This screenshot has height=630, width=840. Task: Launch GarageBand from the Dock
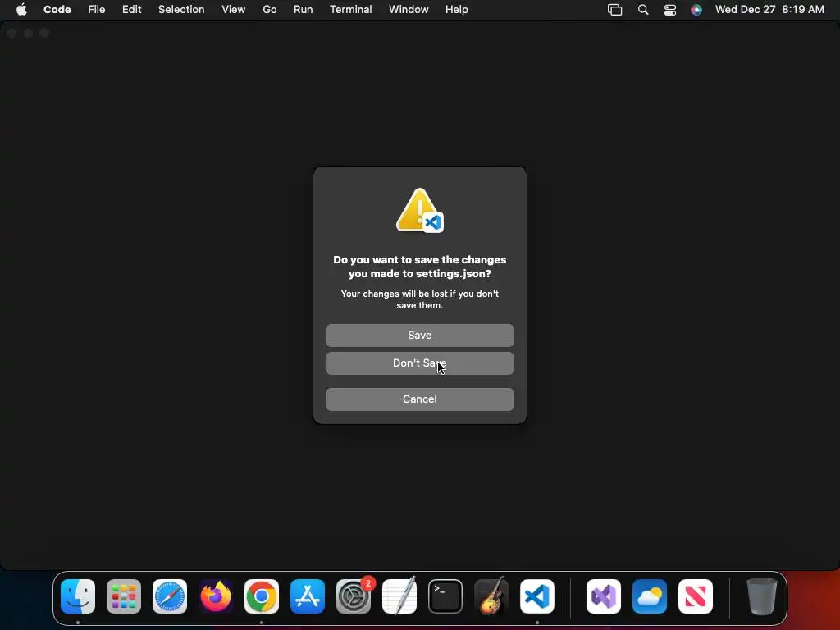click(x=491, y=596)
